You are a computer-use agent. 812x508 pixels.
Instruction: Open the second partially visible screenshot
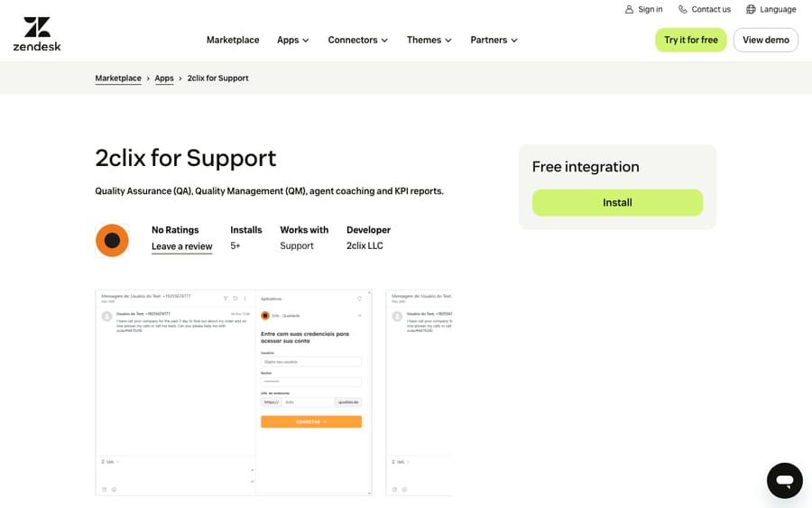(x=419, y=393)
